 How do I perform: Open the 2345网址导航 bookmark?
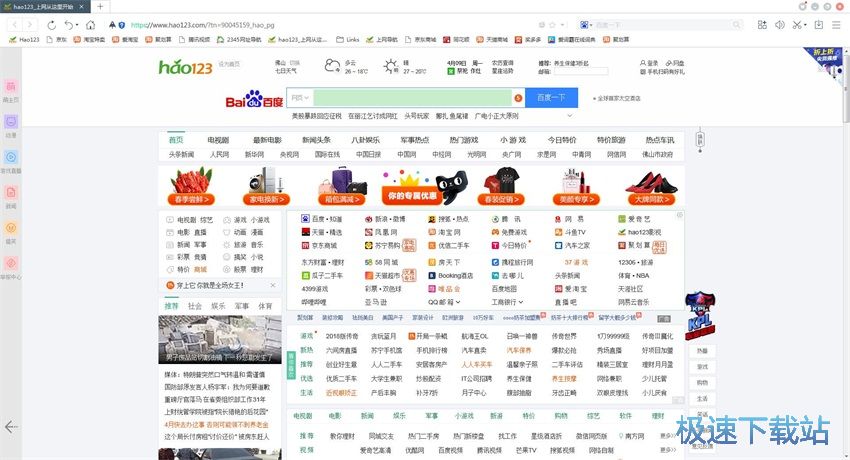tap(239, 40)
